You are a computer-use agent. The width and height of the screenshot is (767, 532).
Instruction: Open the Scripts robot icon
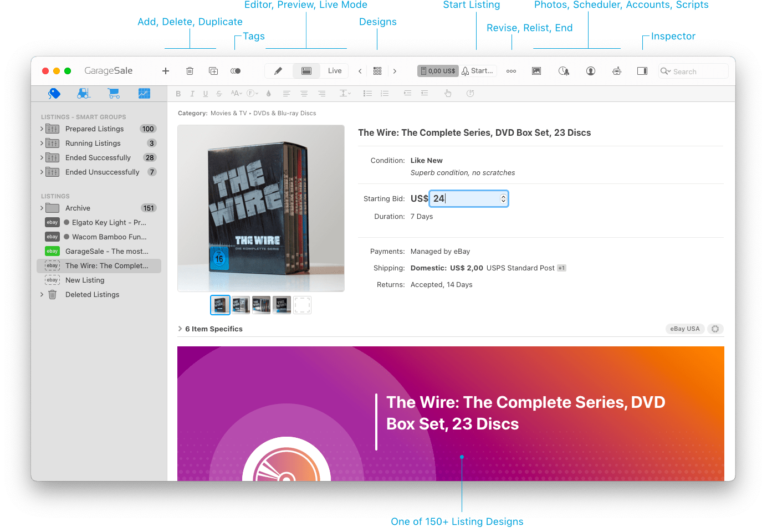click(x=617, y=71)
